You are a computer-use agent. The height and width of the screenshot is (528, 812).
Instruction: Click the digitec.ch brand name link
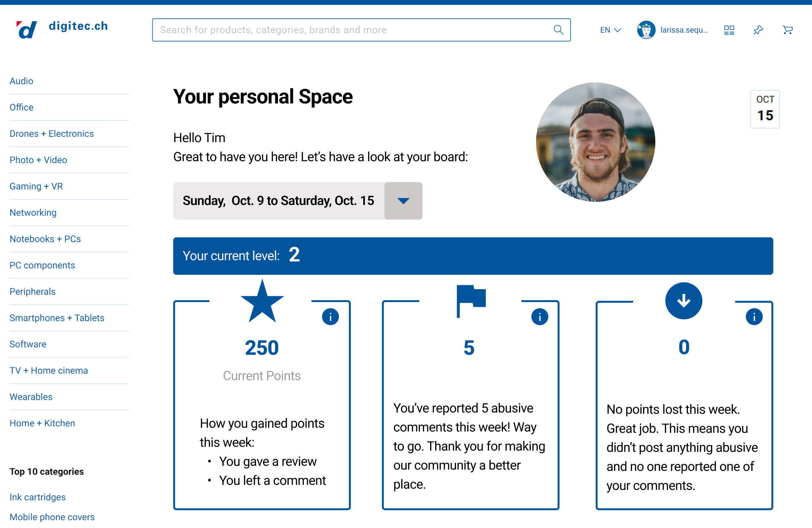pyautogui.click(x=78, y=26)
